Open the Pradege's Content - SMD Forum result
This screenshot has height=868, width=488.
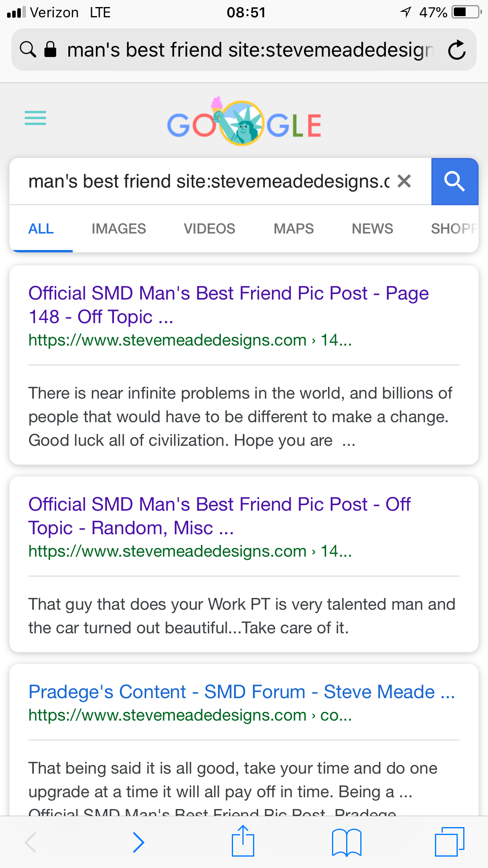(242, 691)
